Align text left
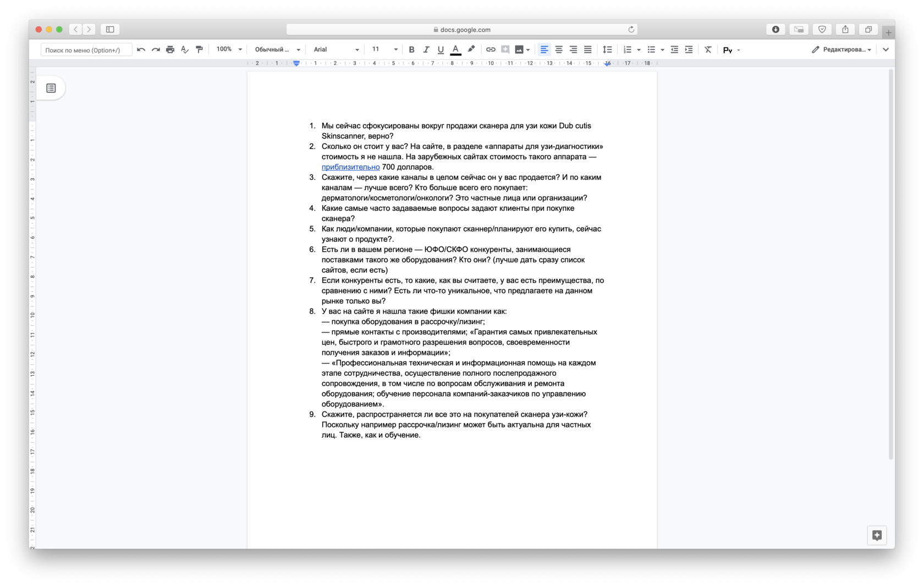 pyautogui.click(x=544, y=50)
